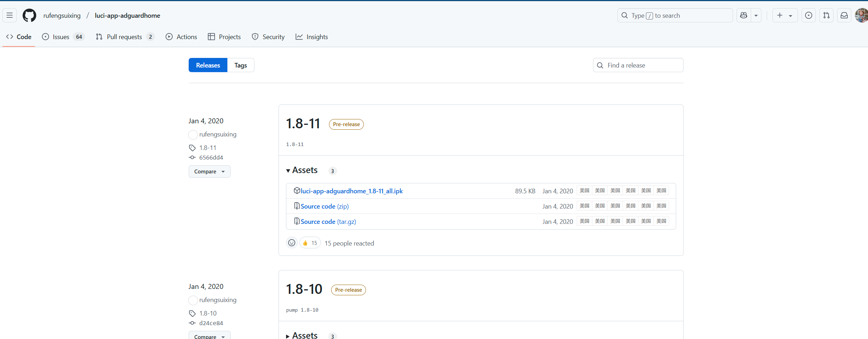Download luci-app-adguardhome_1.8-11_all.ipk

tap(351, 191)
